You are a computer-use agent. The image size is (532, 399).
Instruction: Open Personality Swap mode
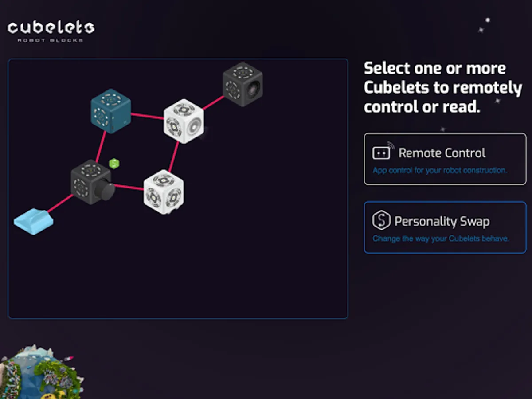point(444,227)
